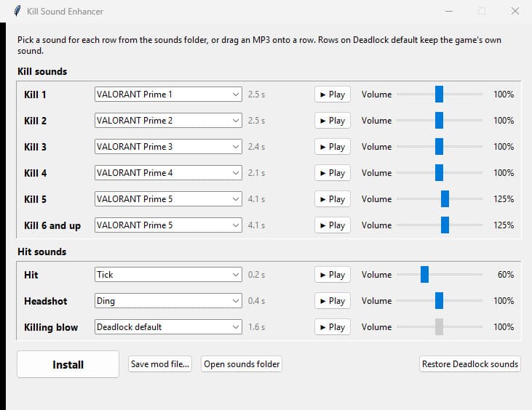
Task: Play the Hit sound preview
Action: coord(332,275)
